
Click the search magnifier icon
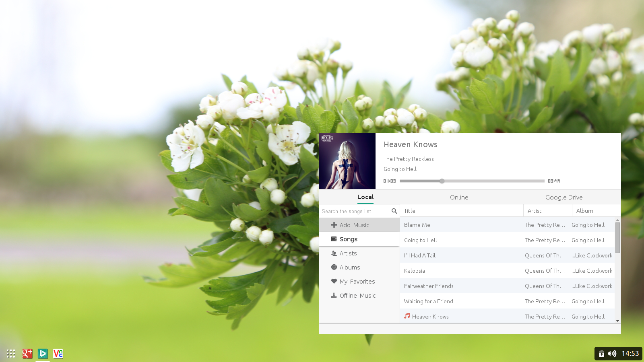click(394, 211)
